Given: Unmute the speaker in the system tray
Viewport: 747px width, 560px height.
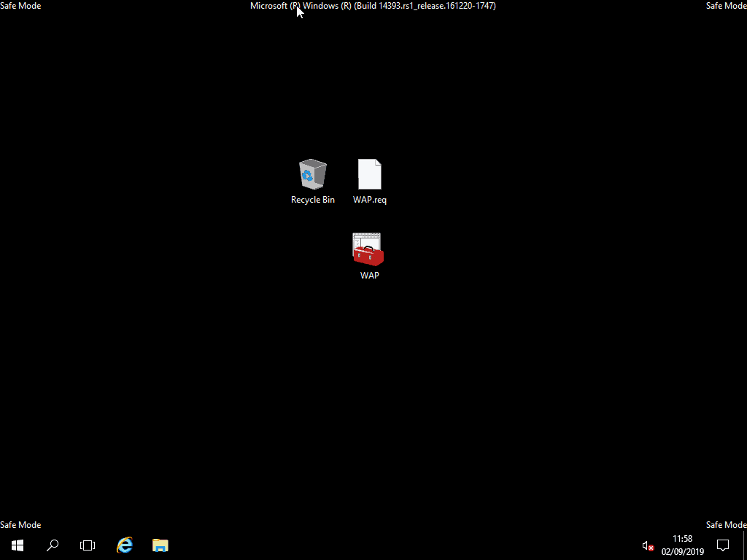Looking at the screenshot, I should pos(646,545).
